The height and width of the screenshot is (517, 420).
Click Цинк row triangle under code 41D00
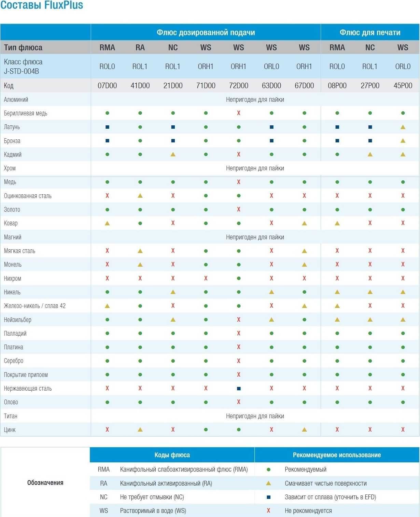(x=140, y=430)
